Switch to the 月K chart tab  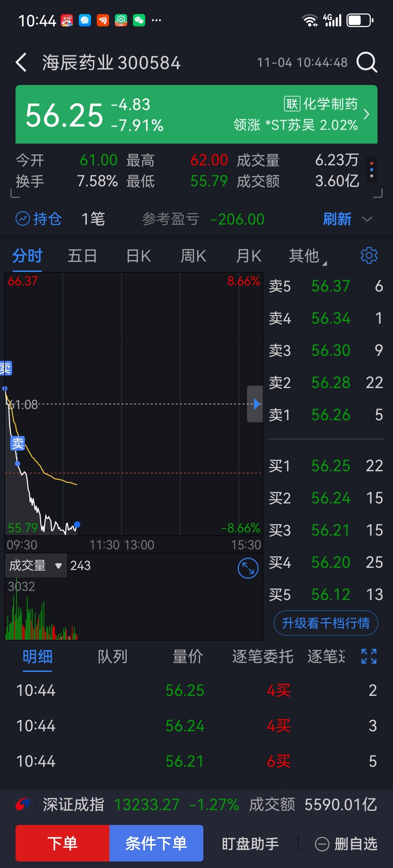(x=249, y=256)
